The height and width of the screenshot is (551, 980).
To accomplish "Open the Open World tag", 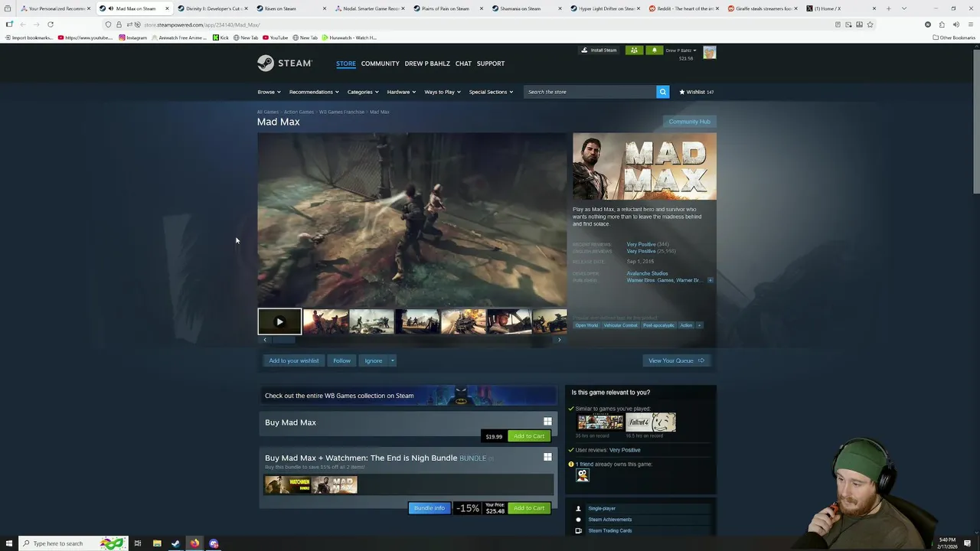I will [586, 325].
